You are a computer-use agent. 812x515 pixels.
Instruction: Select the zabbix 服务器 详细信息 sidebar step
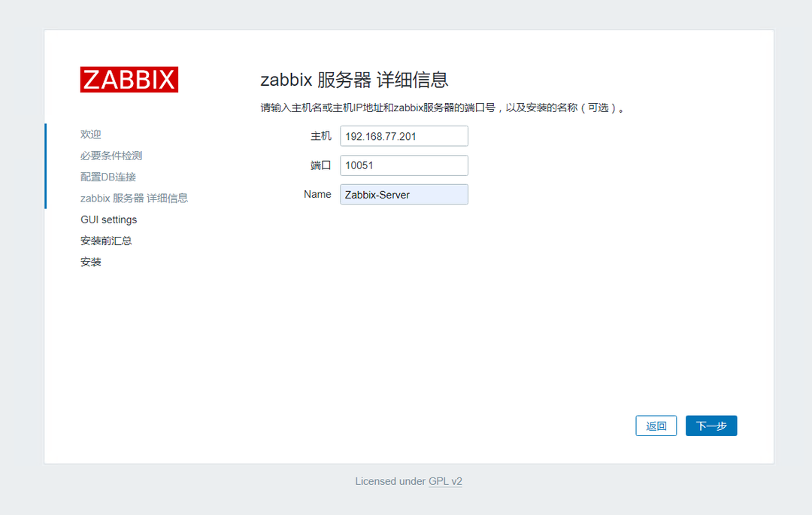[134, 198]
